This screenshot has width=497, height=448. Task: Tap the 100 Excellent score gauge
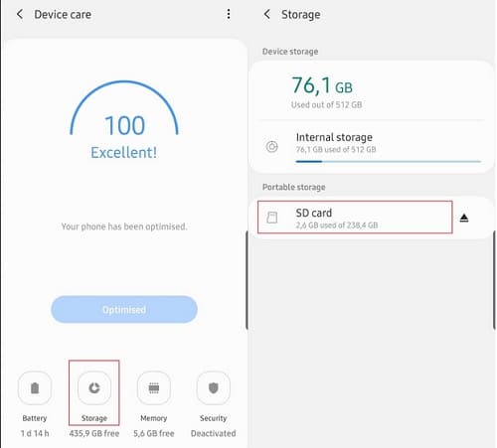pyautogui.click(x=124, y=120)
